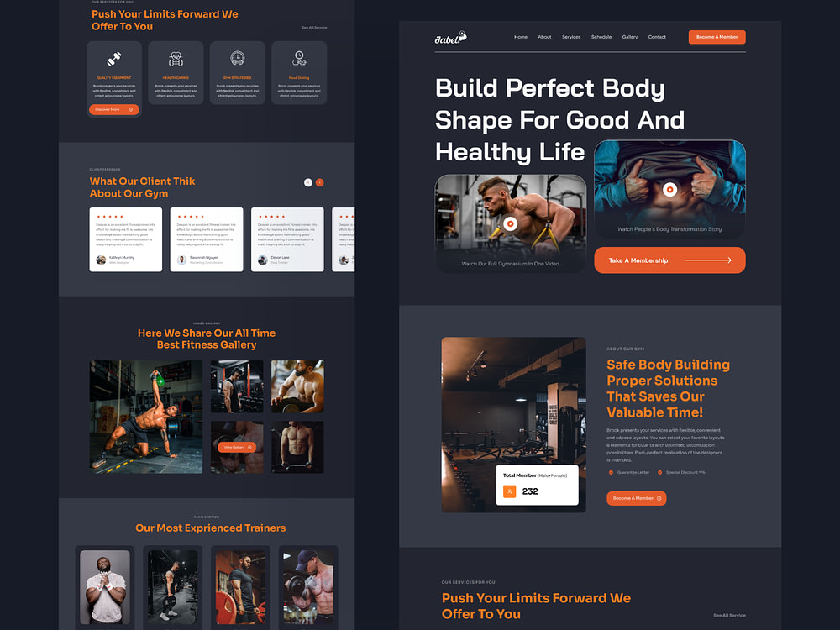This screenshot has width=840, height=630.
Task: Open the Gym Strategies gauge icon
Action: (x=237, y=59)
